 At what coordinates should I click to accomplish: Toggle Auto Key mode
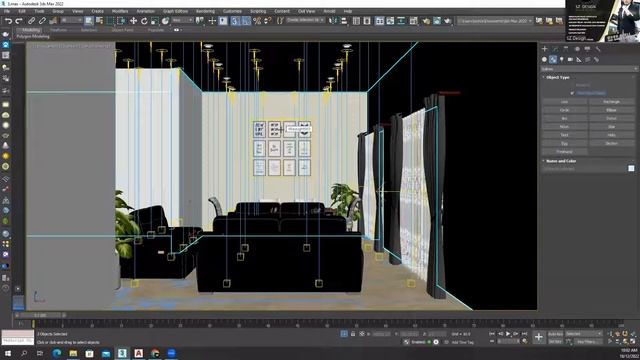[555, 334]
